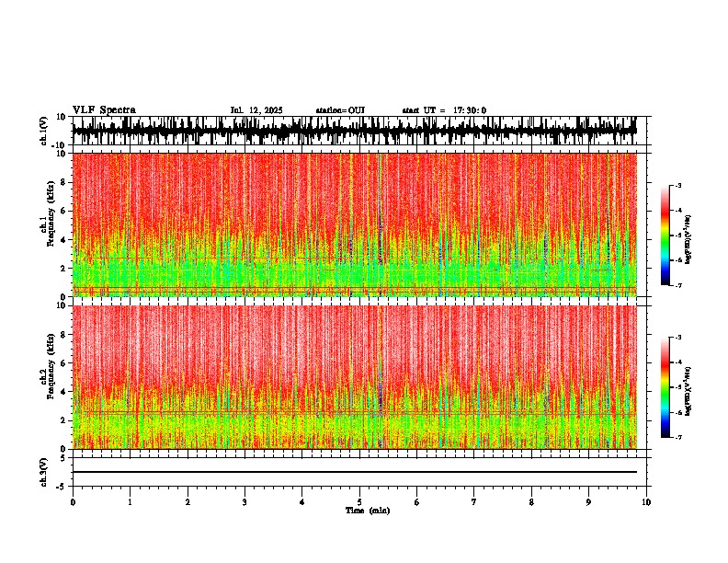Viewport: 728px width, 563px height.
Task: Click the ch.1 waveform trace at the top
Action: tap(354, 131)
